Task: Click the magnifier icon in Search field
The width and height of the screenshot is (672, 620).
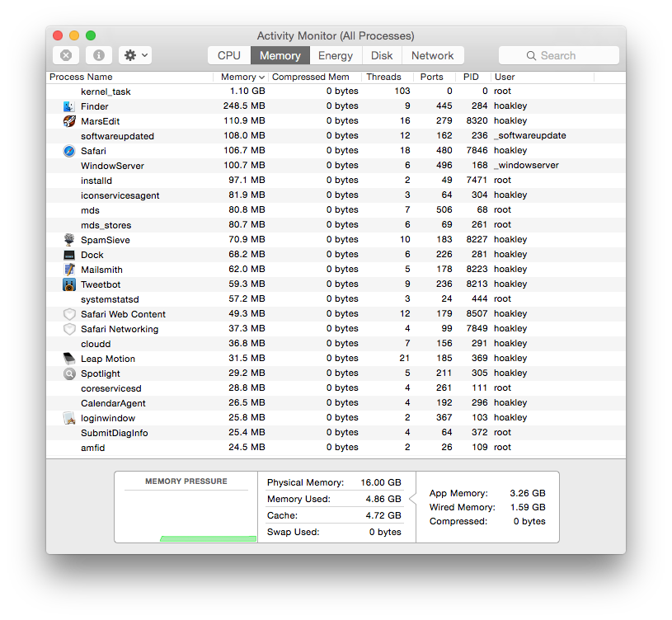Action: point(531,56)
